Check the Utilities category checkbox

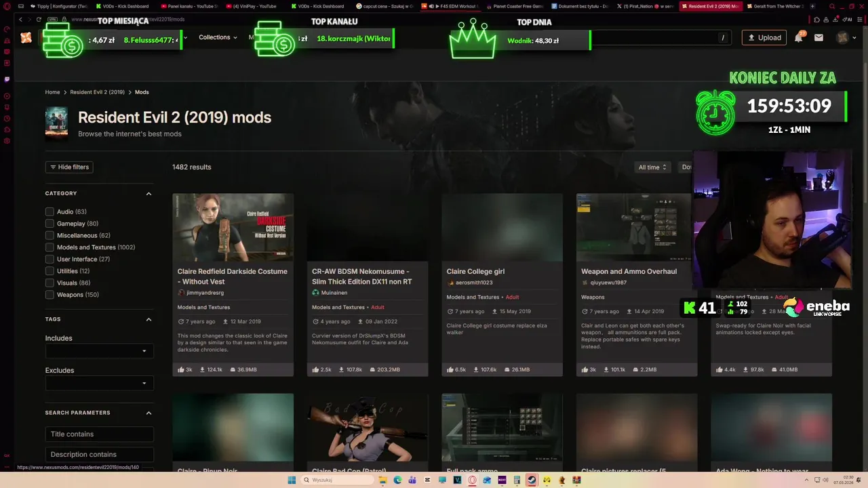(x=50, y=271)
